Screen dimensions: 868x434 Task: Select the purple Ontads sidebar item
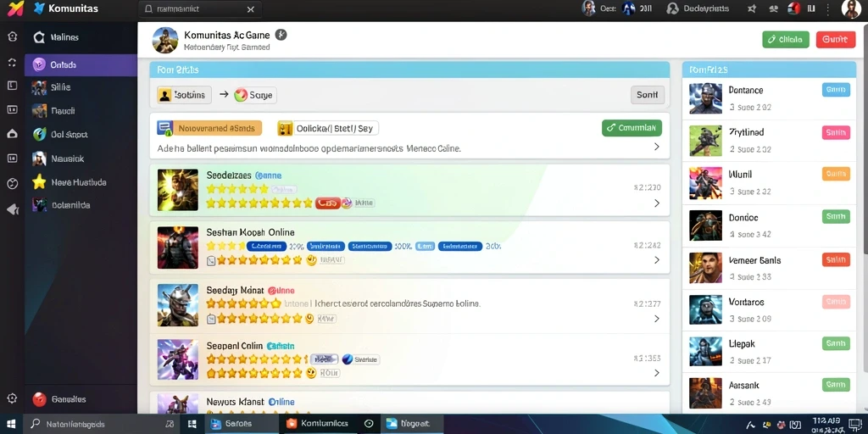81,64
